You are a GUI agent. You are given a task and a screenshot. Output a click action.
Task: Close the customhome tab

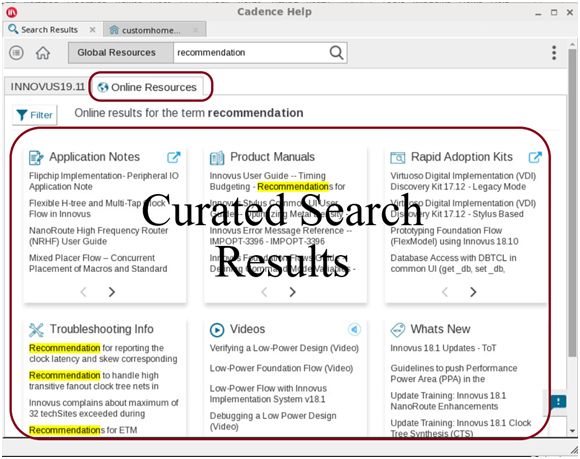(196, 30)
